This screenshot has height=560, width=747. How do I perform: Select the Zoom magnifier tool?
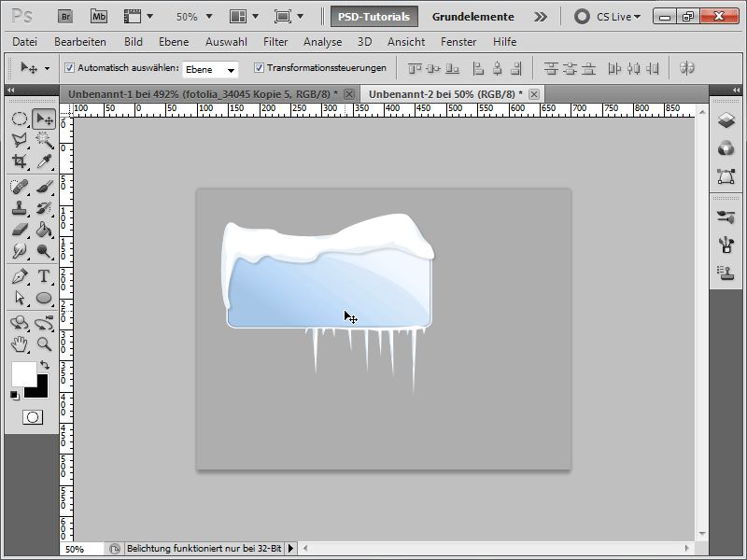44,343
